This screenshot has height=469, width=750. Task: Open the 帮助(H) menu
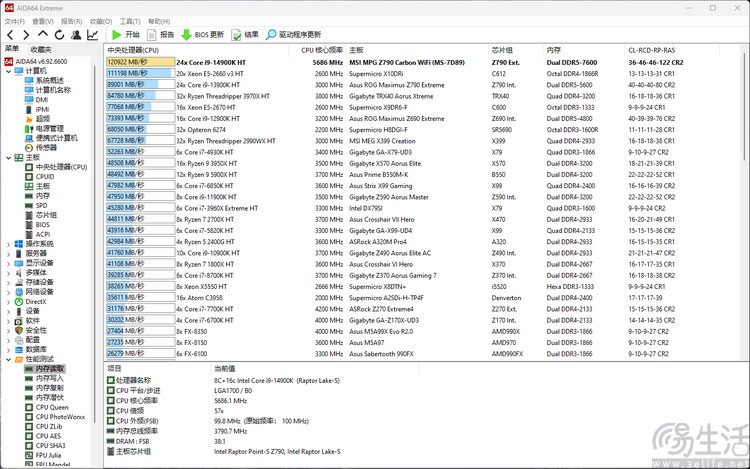(x=159, y=22)
